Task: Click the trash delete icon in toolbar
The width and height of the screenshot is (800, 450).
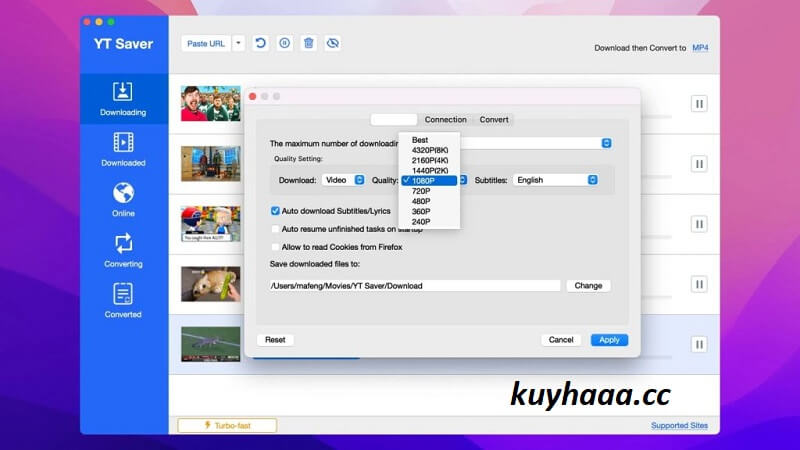Action: click(x=309, y=43)
